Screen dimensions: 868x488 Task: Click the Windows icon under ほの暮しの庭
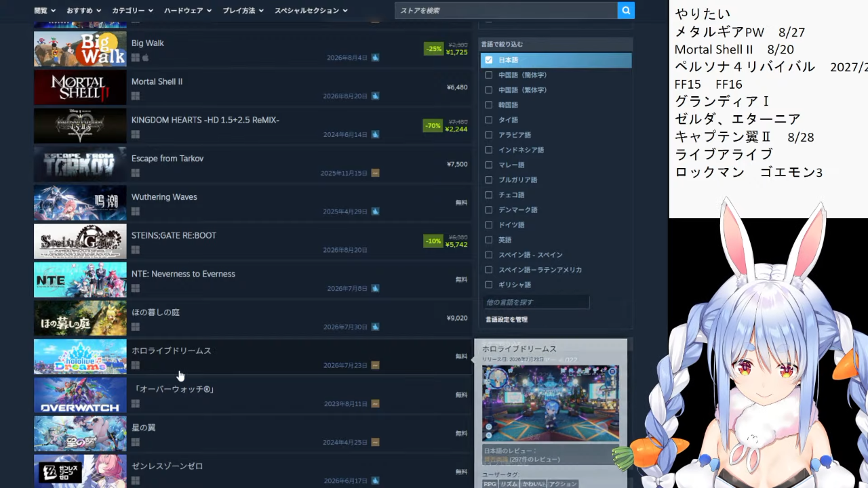tap(136, 327)
